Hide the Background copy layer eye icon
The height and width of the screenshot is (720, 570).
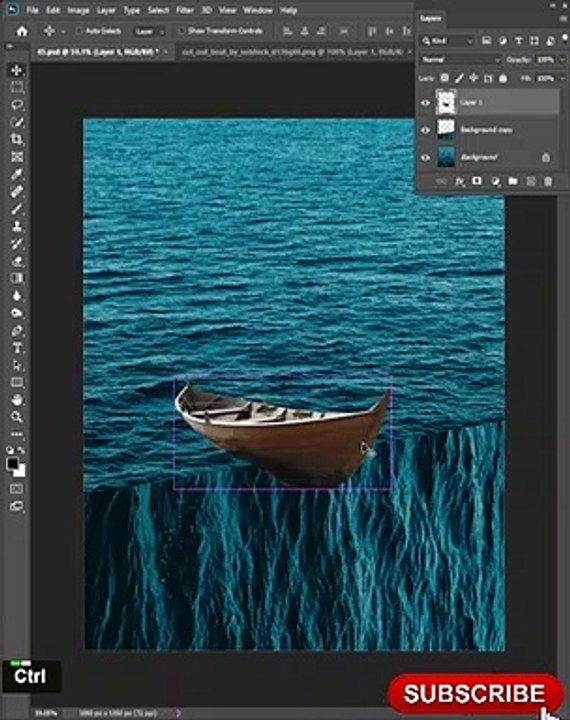click(425, 130)
